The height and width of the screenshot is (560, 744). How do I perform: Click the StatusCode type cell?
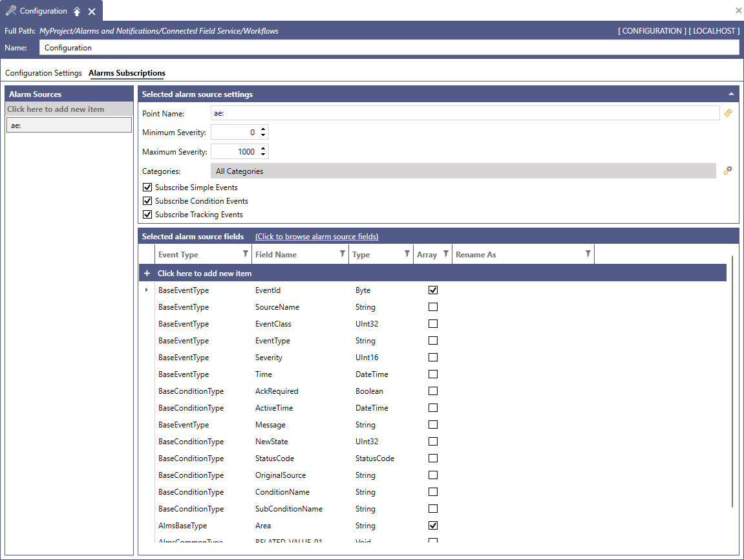(x=375, y=458)
